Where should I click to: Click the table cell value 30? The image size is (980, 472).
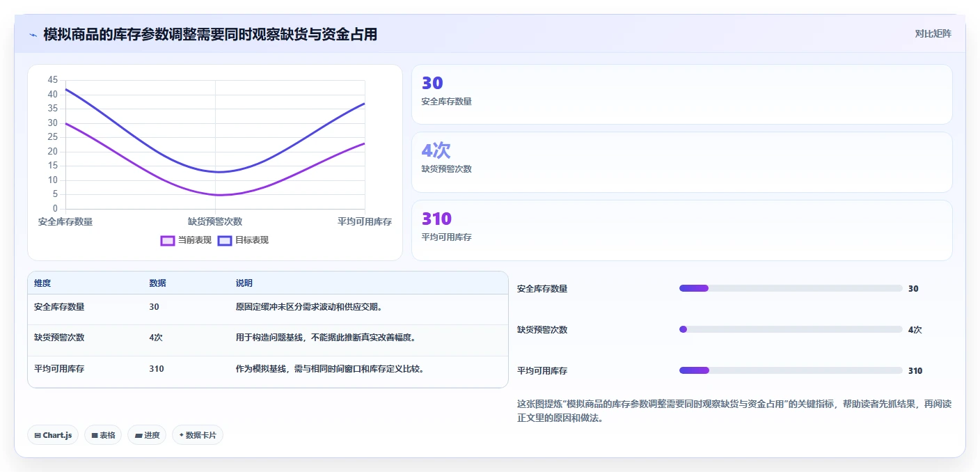(155, 306)
